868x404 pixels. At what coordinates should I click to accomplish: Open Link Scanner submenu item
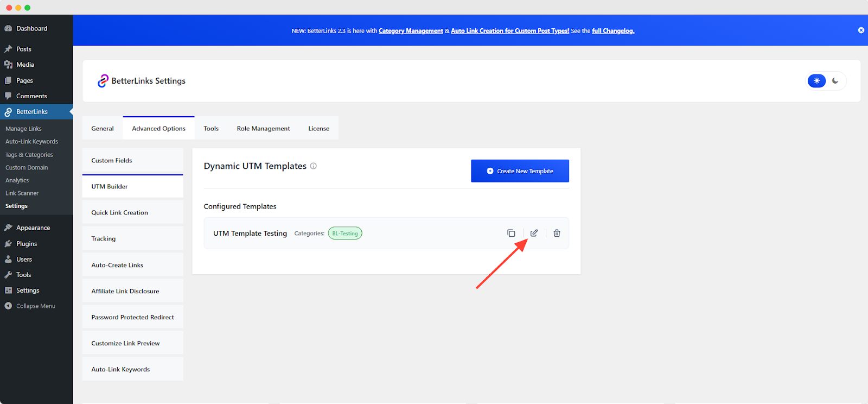tap(22, 193)
